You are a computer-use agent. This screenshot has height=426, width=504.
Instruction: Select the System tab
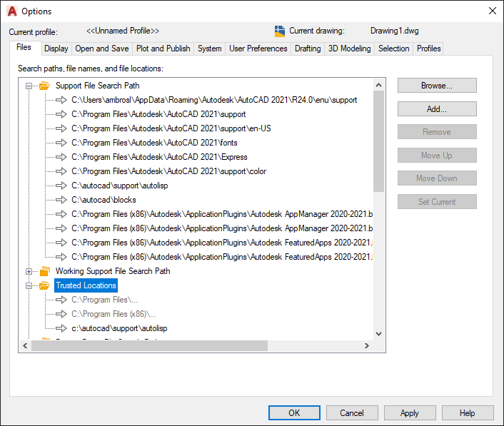(210, 49)
